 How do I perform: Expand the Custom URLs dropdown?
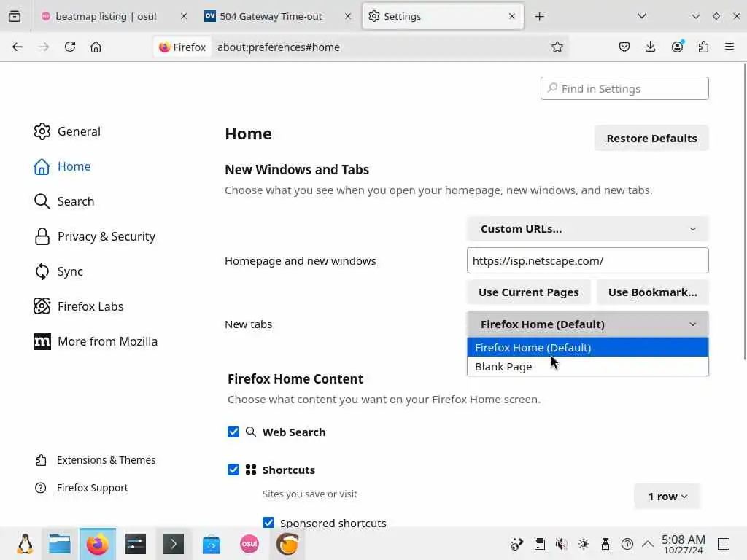pos(587,228)
